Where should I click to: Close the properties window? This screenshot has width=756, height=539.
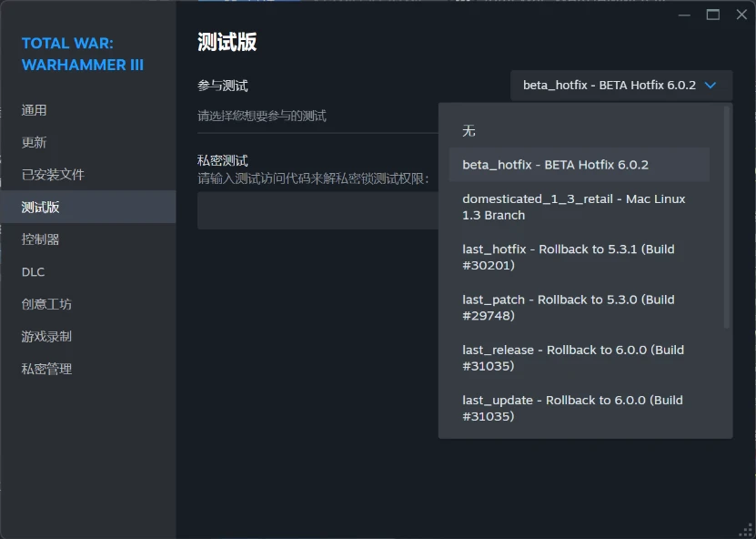[x=741, y=15]
